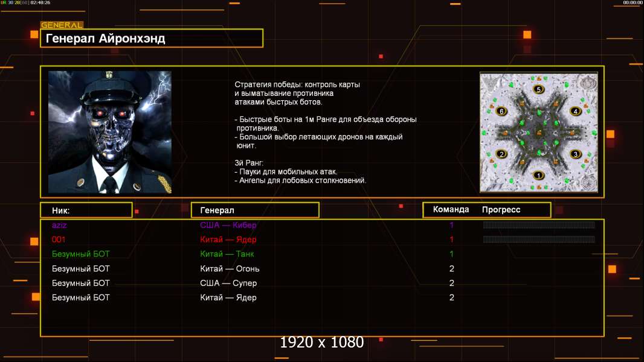Viewport: 644px width, 362px height.
Task: Click start position 1 on the minimap
Action: [x=538, y=176]
